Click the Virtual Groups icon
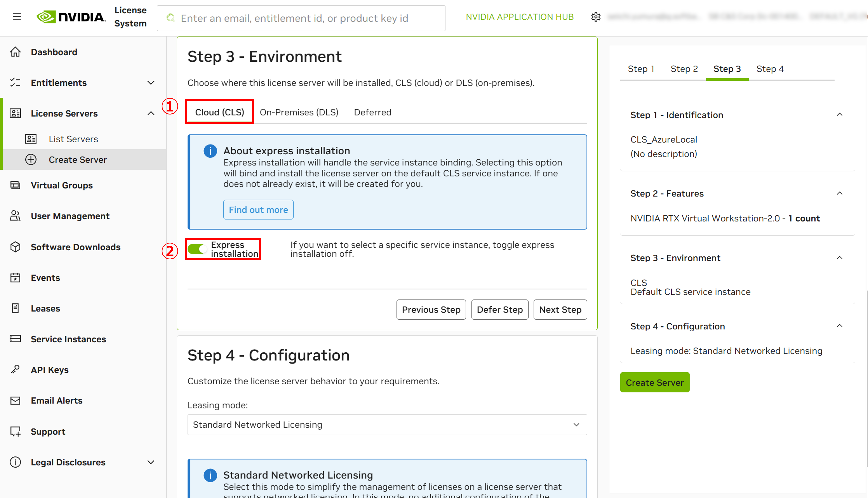Viewport: 868px width, 498px height. pos(15,185)
